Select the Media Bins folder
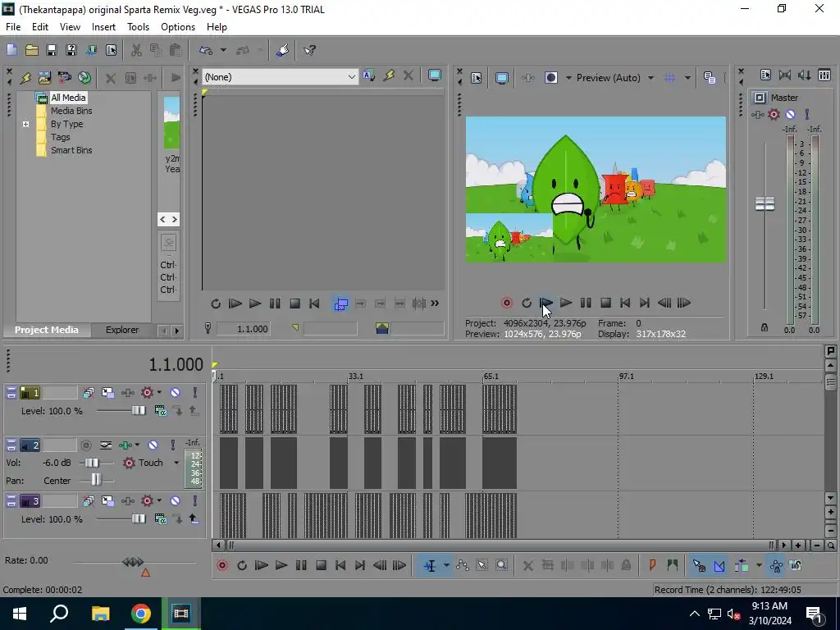Viewport: 840px width, 630px height. tap(71, 111)
